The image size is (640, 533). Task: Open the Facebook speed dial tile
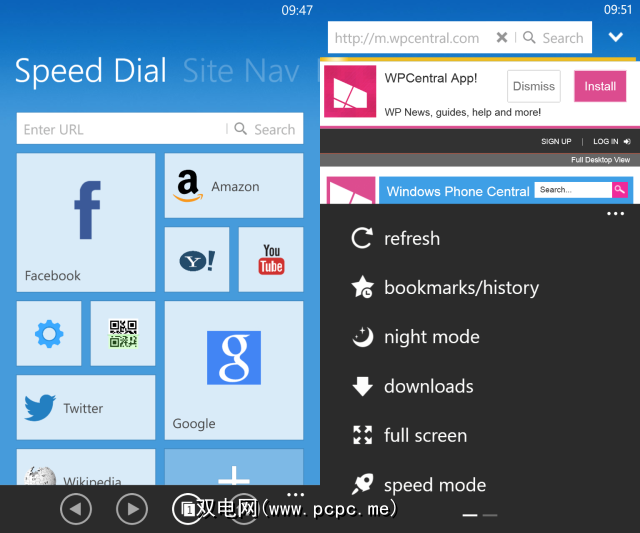(86, 222)
